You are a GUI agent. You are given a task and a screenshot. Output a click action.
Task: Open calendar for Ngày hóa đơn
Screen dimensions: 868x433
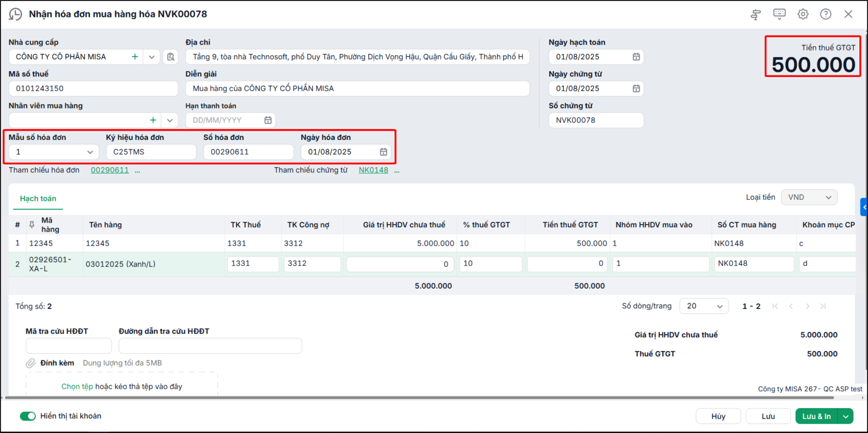384,152
